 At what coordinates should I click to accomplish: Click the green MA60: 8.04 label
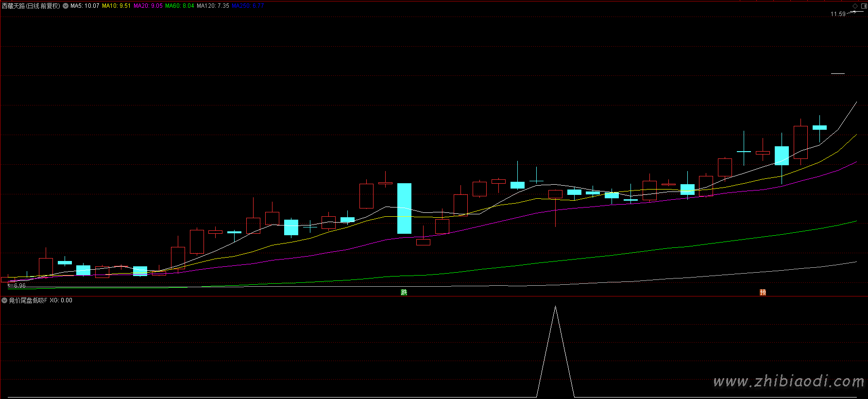(x=180, y=6)
